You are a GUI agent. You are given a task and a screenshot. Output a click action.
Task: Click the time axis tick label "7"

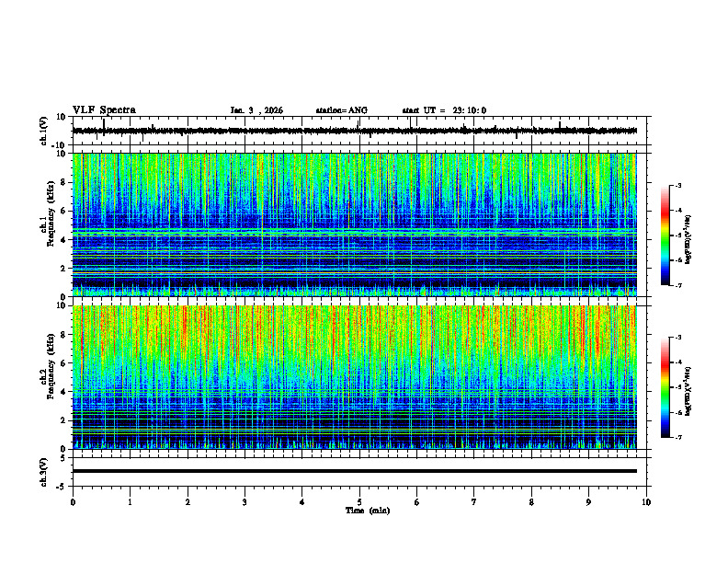pos(474,502)
